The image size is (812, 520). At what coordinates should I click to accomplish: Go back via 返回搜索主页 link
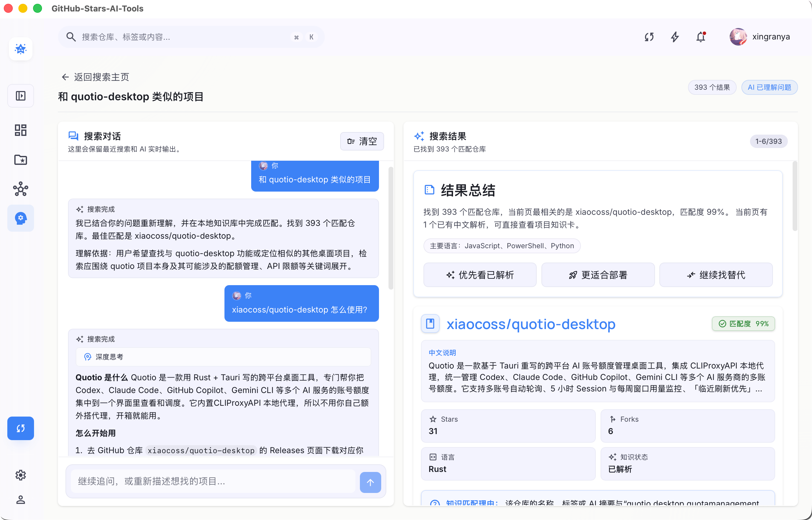coord(95,77)
